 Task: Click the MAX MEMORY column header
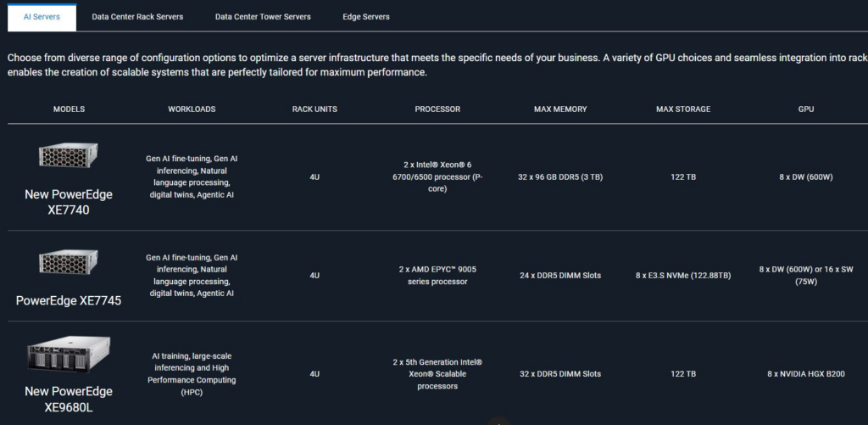click(x=560, y=109)
